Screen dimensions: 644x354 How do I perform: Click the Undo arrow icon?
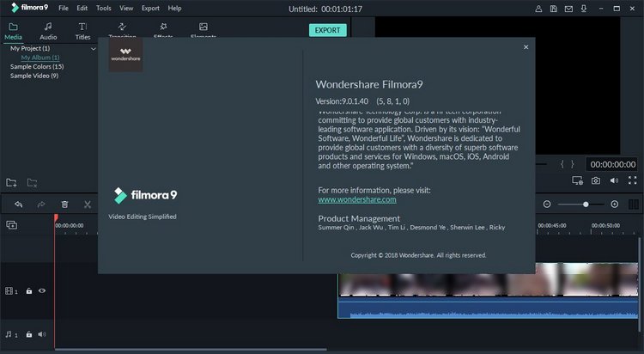[19, 204]
